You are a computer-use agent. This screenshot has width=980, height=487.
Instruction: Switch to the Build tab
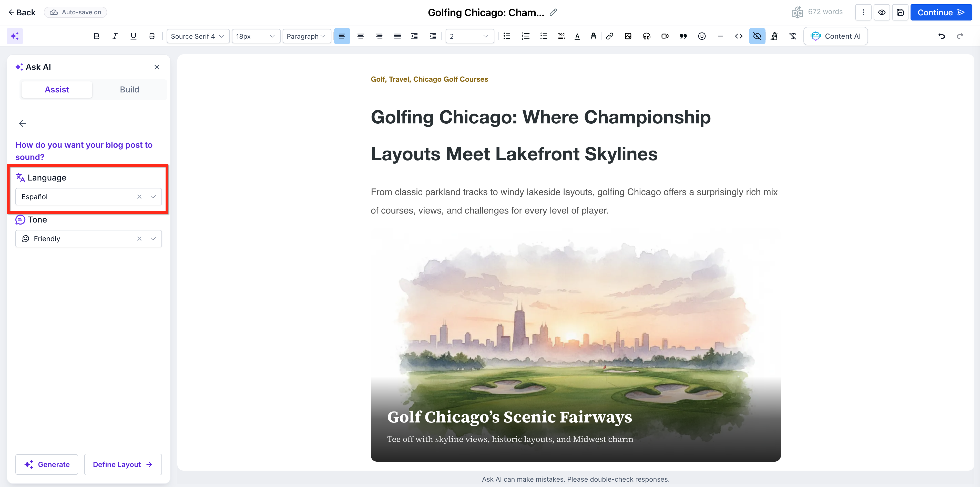click(129, 90)
